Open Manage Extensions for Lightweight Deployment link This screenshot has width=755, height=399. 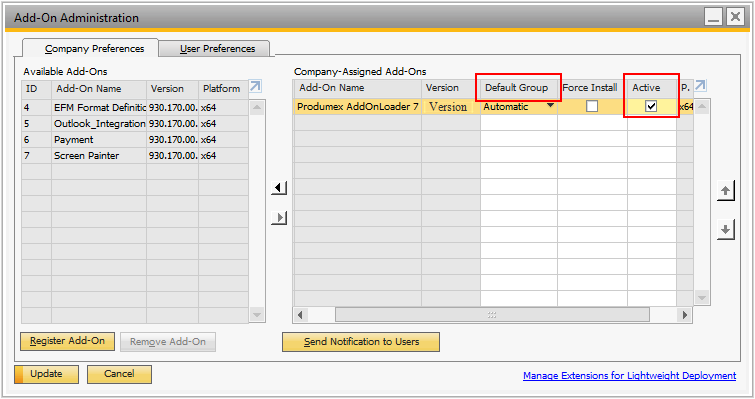tap(629, 375)
